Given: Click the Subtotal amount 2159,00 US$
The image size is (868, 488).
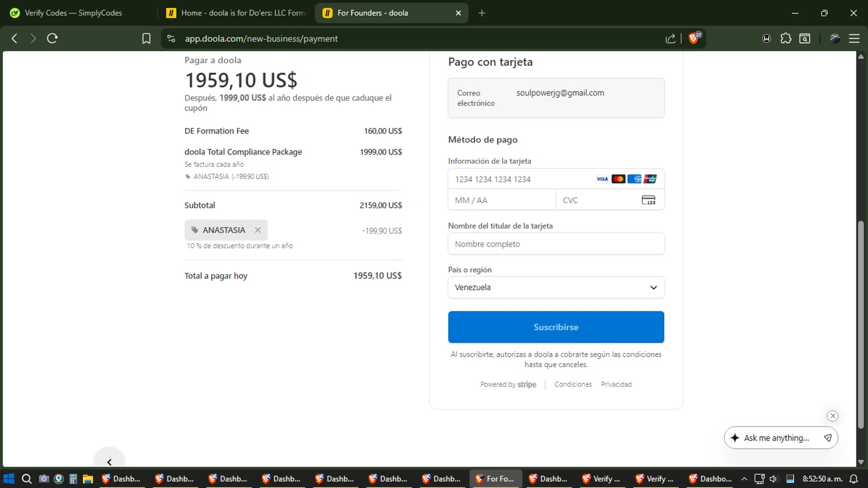Looking at the screenshot, I should coord(381,205).
